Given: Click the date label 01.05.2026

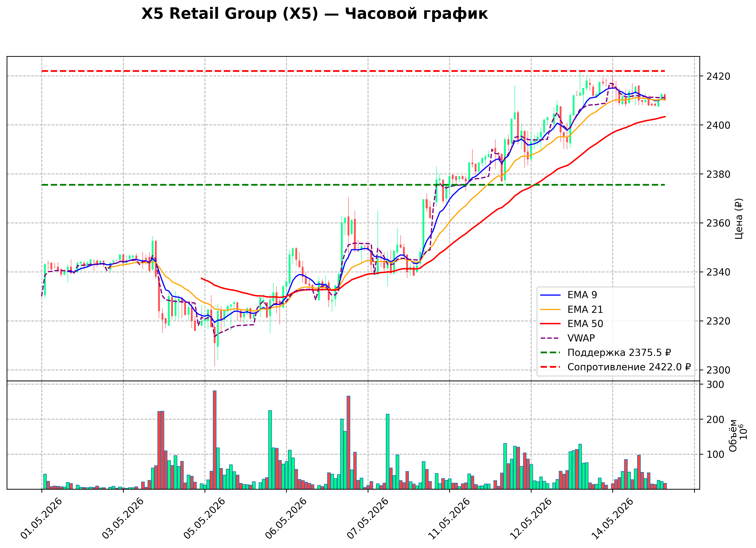Looking at the screenshot, I should click(x=41, y=518).
